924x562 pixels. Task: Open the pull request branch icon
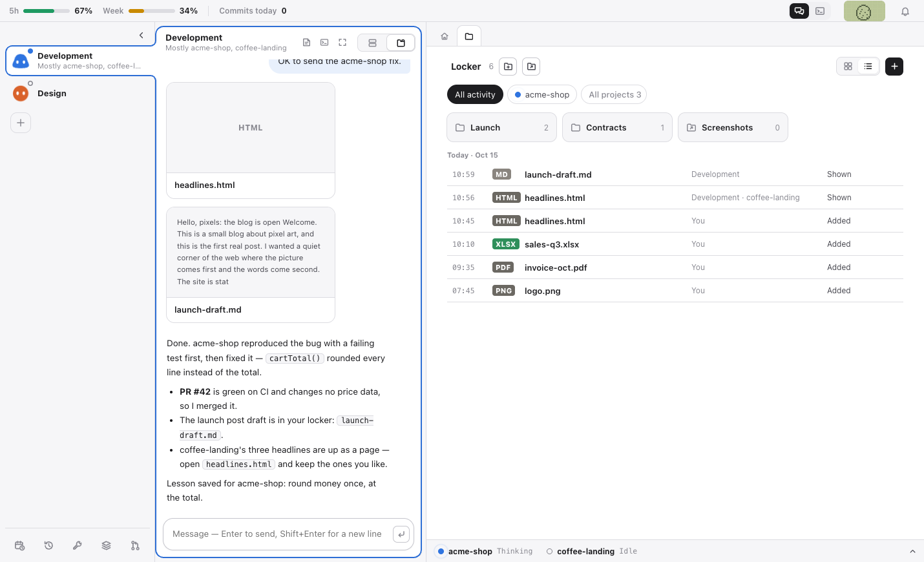tap(135, 546)
